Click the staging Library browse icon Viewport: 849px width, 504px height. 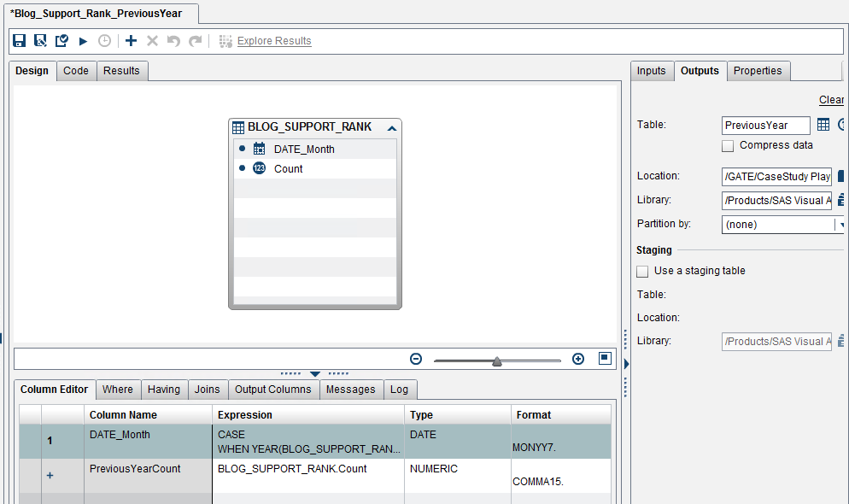coord(840,341)
